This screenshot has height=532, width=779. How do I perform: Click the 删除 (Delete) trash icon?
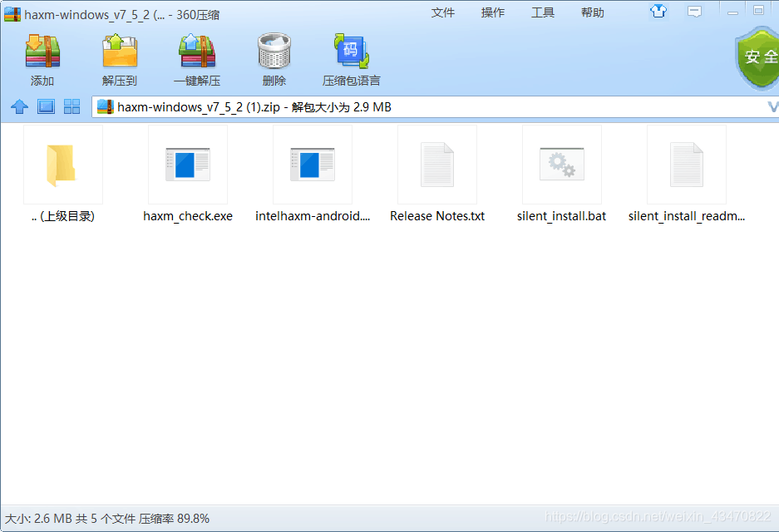pyautogui.click(x=274, y=57)
